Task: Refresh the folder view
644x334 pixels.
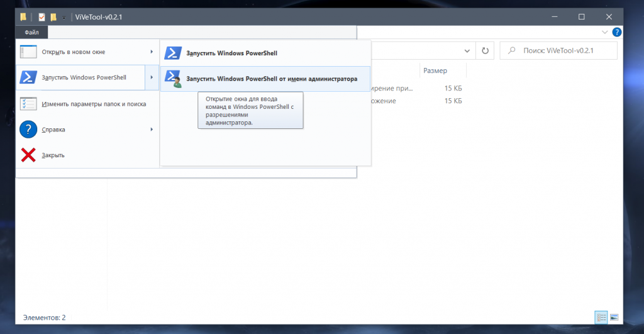Action: click(485, 51)
